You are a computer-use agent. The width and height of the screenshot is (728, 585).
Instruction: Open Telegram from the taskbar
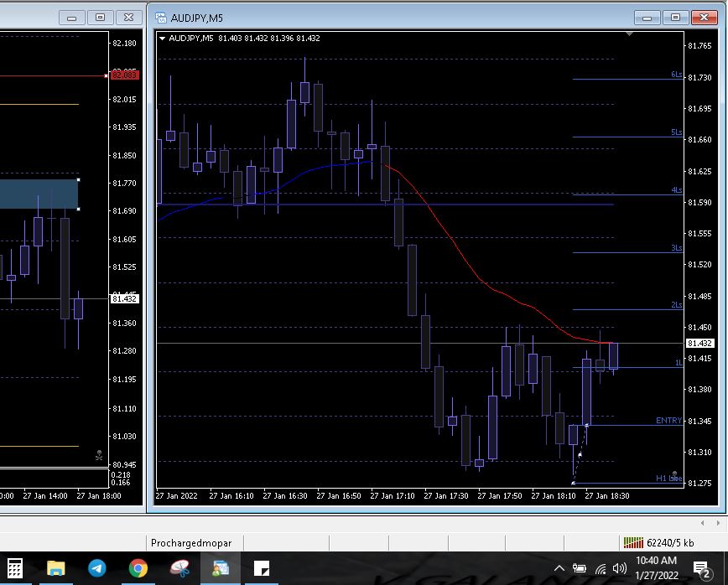97,568
